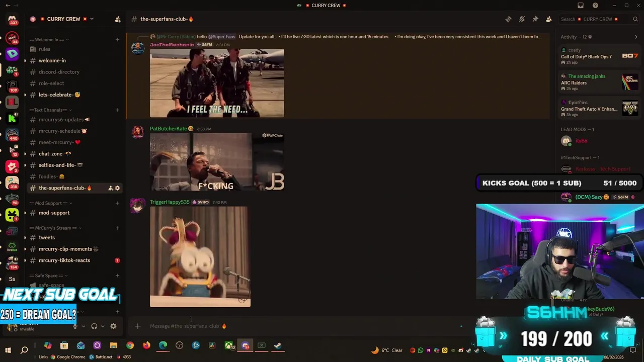Go back with the top-left arrow
The height and width of the screenshot is (362, 644).
pyautogui.click(x=8, y=6)
